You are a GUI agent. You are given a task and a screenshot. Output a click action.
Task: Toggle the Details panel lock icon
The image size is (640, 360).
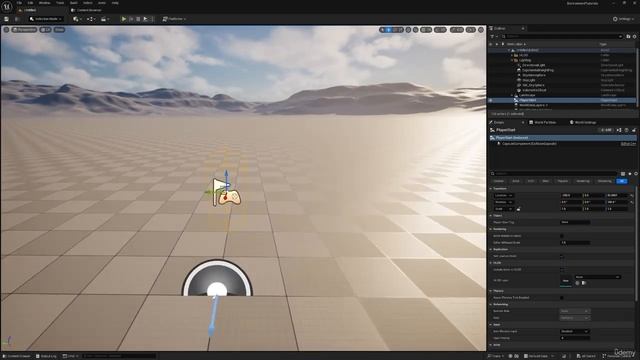(634, 130)
